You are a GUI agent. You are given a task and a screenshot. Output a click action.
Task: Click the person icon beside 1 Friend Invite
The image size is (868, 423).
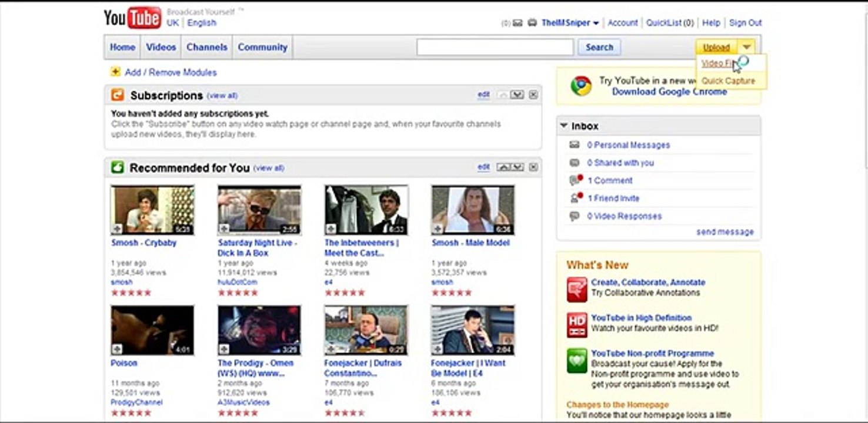point(575,198)
